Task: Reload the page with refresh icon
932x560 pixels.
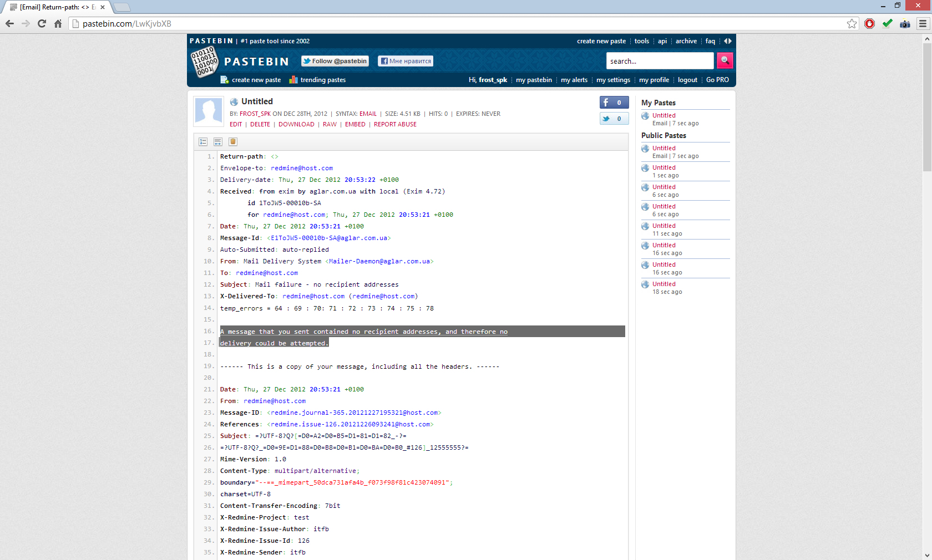Action: click(42, 23)
